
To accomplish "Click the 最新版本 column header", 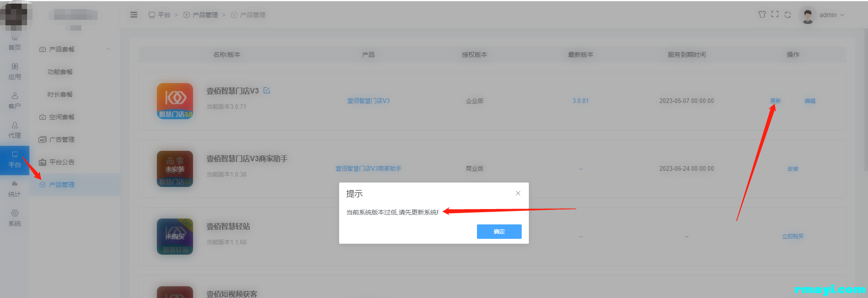I will point(580,55).
